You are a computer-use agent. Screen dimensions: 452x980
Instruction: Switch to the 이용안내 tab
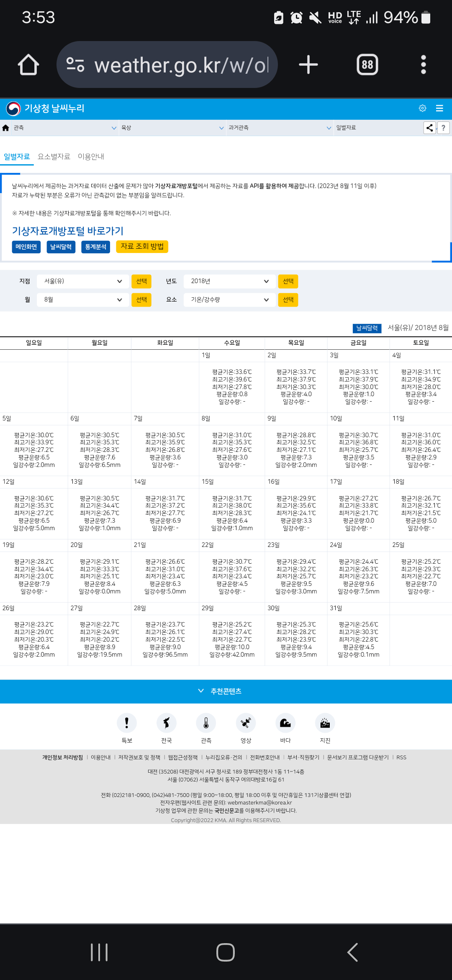point(91,157)
